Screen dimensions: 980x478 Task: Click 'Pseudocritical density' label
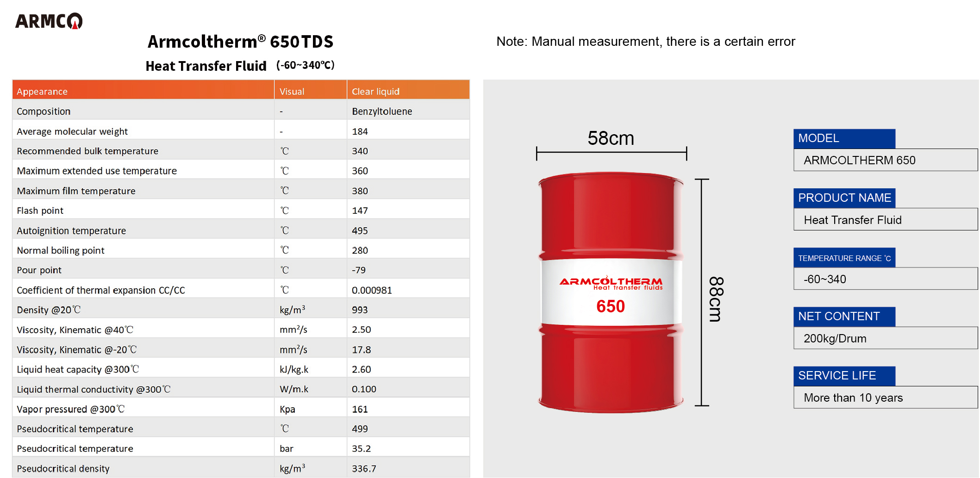63,469
